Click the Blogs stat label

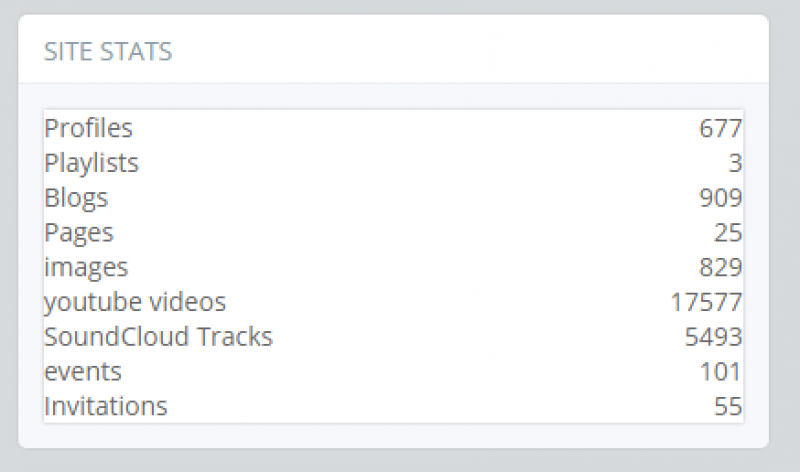tap(76, 198)
